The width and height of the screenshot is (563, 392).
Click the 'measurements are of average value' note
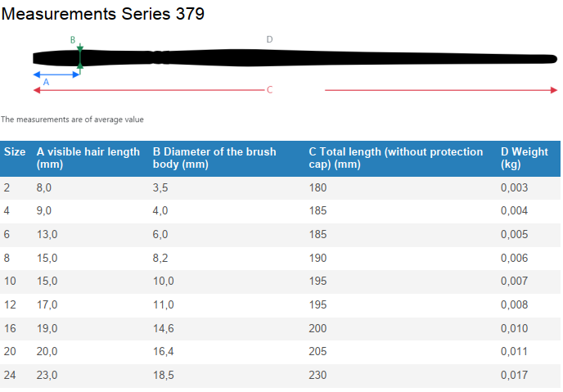pos(72,119)
